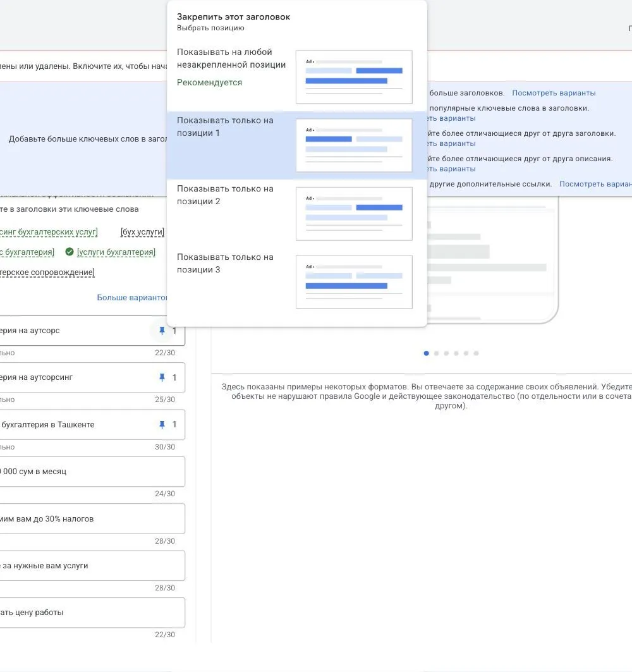Click character counter '25/30'
The width and height of the screenshot is (632, 672).
pyautogui.click(x=165, y=400)
